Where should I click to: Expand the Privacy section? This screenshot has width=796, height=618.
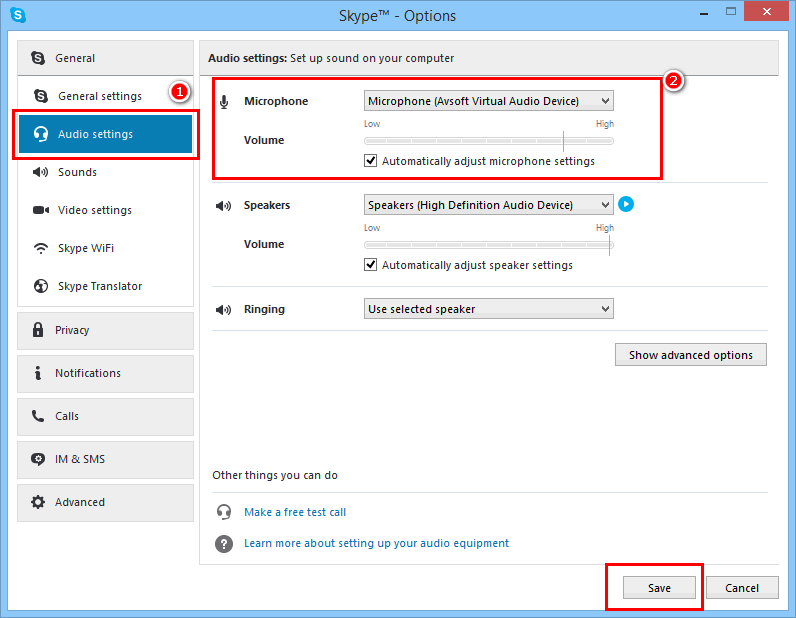click(x=106, y=331)
